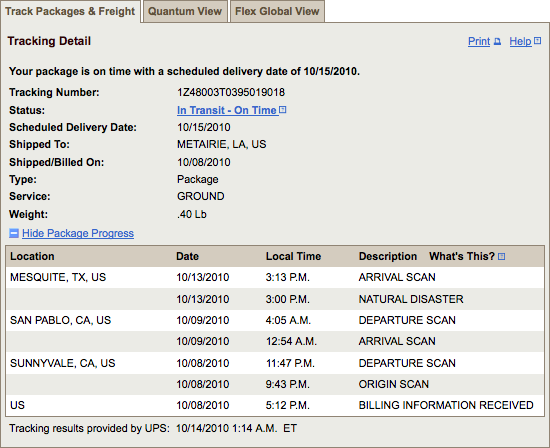Click the SUNNYVALE, CA, US location entry
The width and height of the screenshot is (550, 448).
[x=62, y=363]
